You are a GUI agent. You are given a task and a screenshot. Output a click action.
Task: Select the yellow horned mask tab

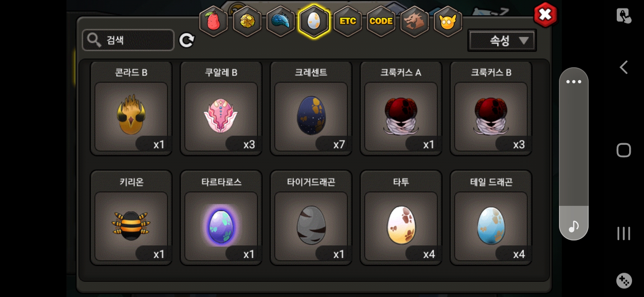(x=448, y=21)
